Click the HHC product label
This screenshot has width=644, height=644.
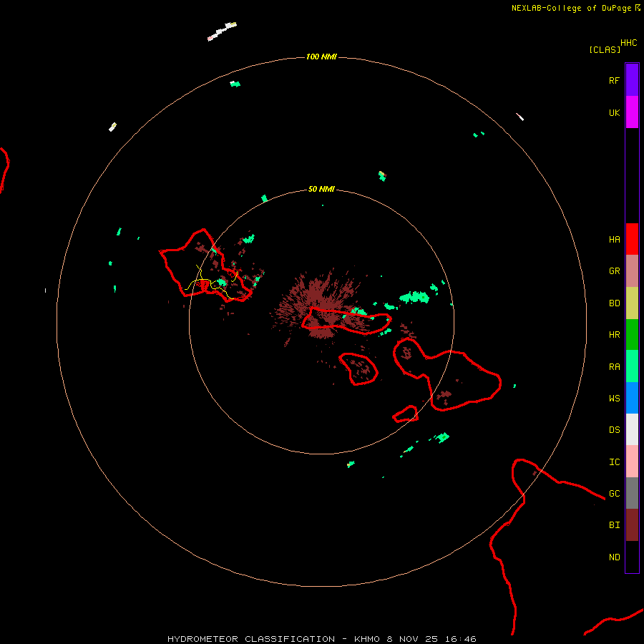pyautogui.click(x=628, y=43)
